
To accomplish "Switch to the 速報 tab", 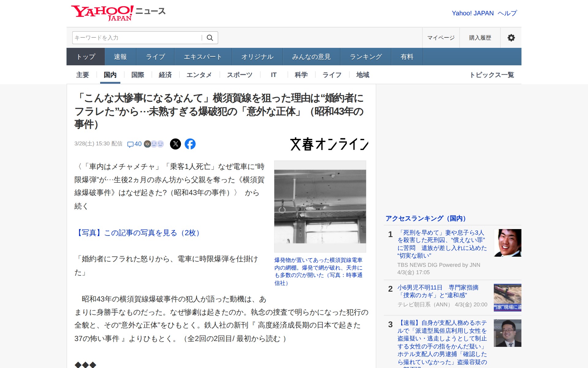I will [120, 57].
